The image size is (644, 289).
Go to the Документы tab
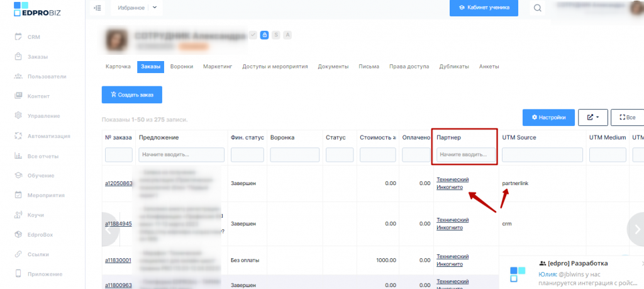point(333,67)
